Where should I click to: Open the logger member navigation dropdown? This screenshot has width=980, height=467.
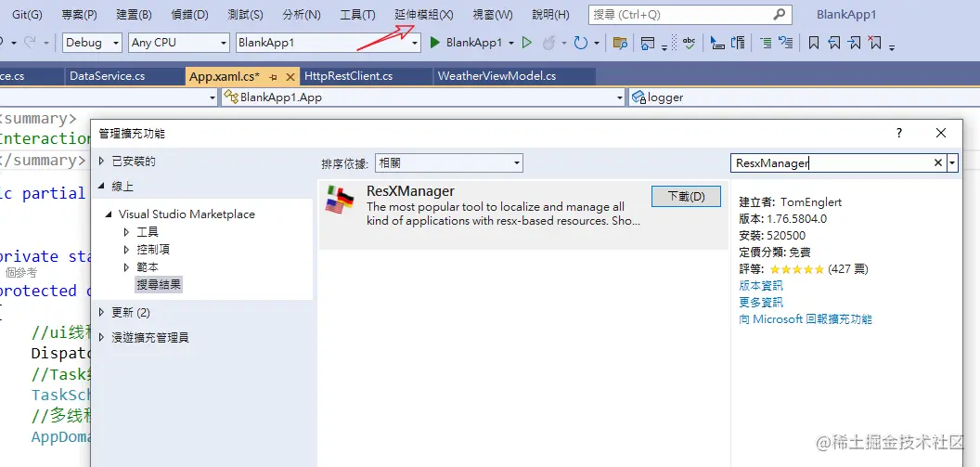pyautogui.click(x=804, y=97)
